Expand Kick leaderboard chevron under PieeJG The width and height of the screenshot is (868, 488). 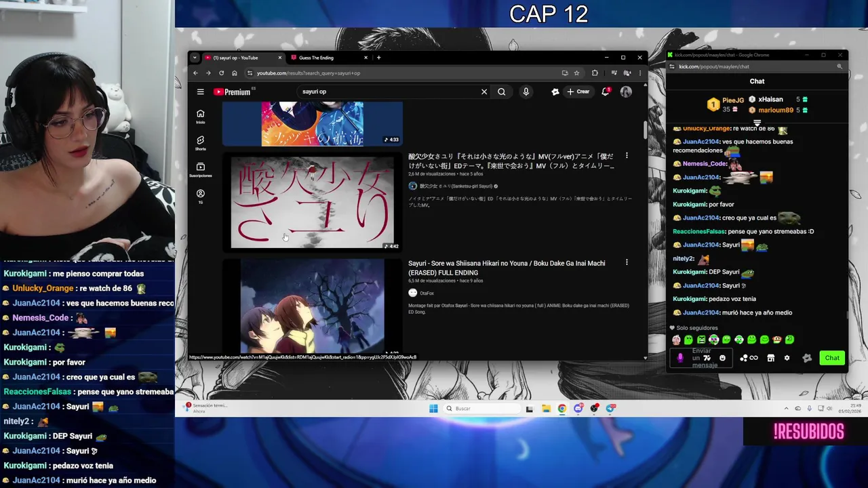(x=757, y=123)
